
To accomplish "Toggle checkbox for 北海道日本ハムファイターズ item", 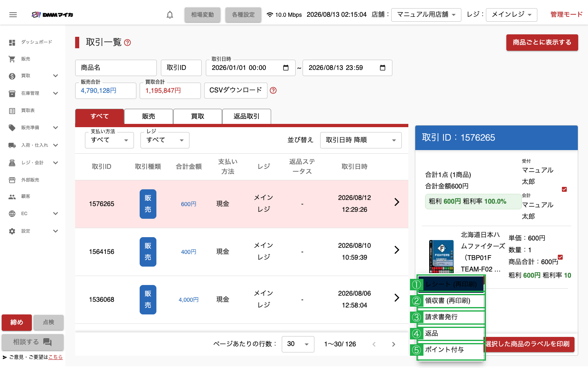I will point(560,257).
